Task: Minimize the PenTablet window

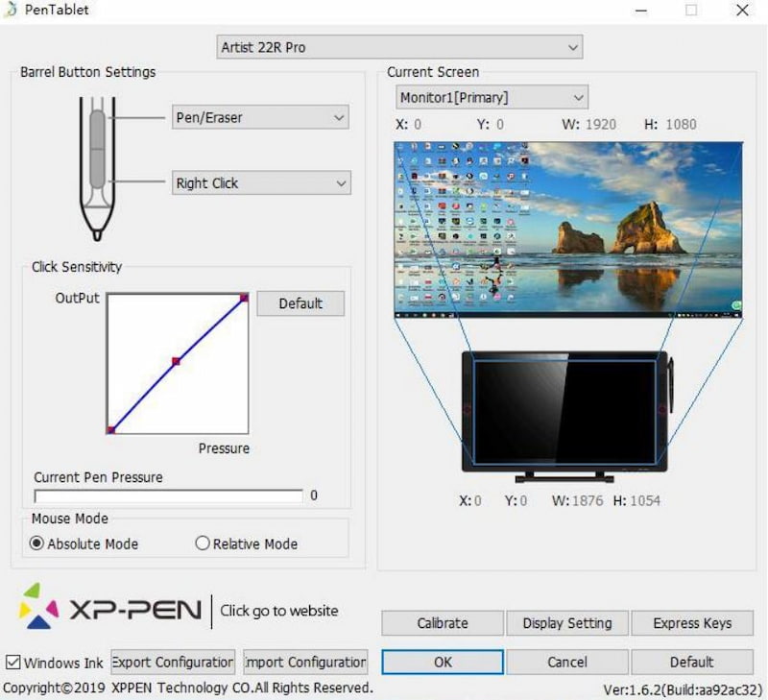Action: coord(641,11)
